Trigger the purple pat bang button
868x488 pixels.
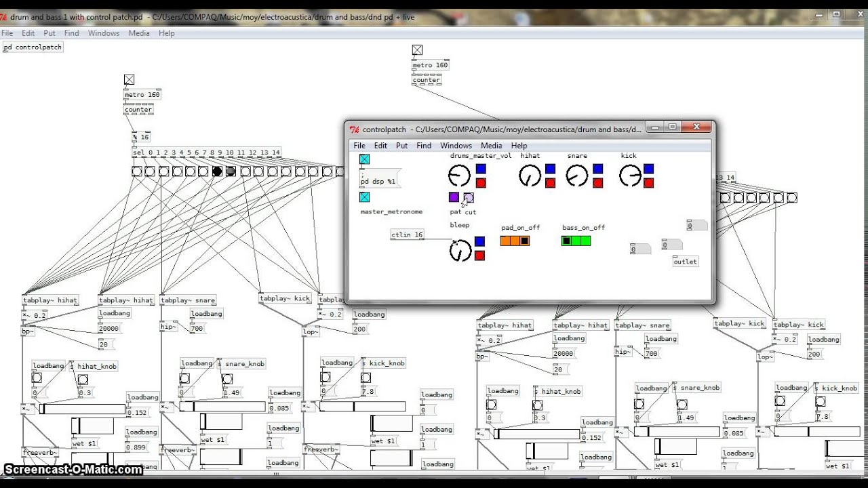coord(454,197)
